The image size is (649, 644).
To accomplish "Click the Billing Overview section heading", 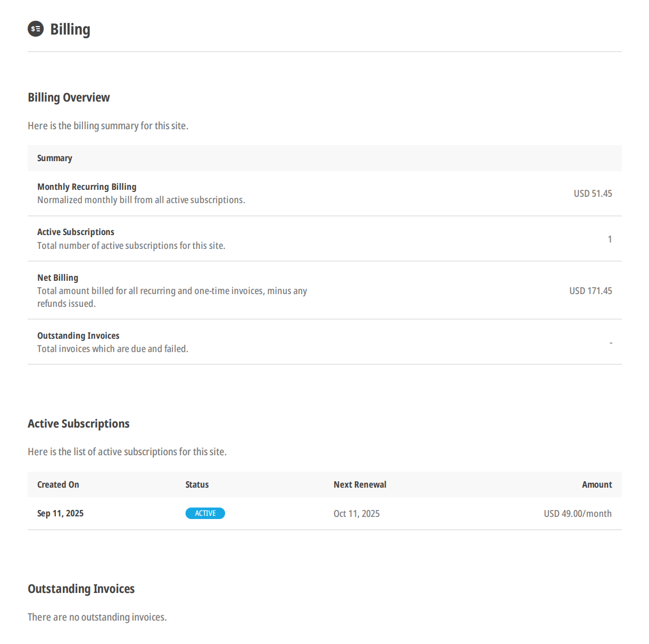I will [x=69, y=97].
